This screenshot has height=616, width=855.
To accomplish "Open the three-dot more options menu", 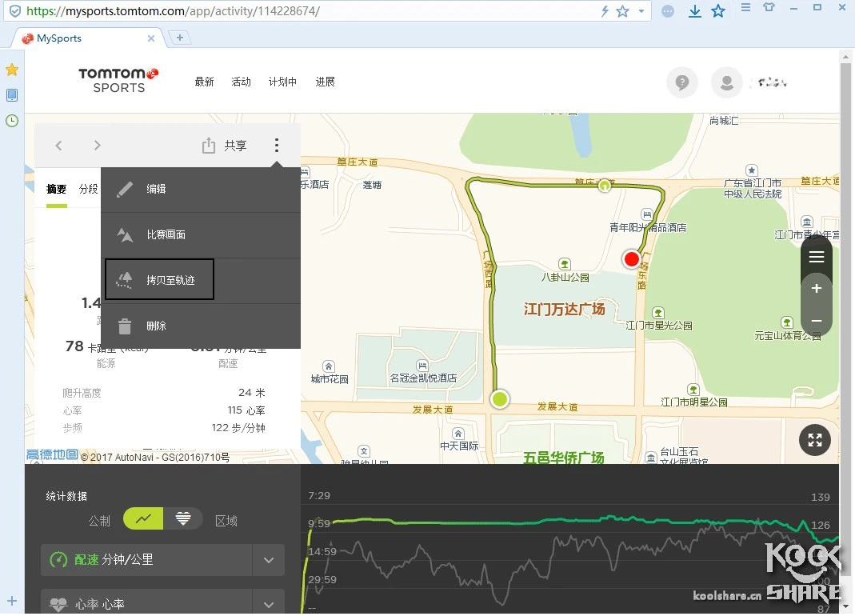I will (x=277, y=145).
